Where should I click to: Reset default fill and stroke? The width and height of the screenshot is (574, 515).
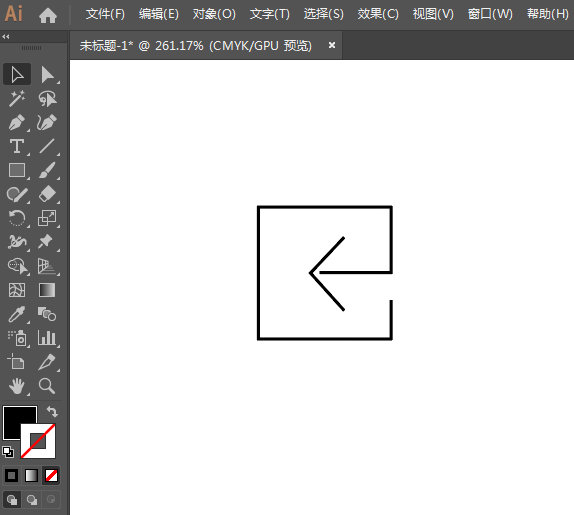click(8, 452)
